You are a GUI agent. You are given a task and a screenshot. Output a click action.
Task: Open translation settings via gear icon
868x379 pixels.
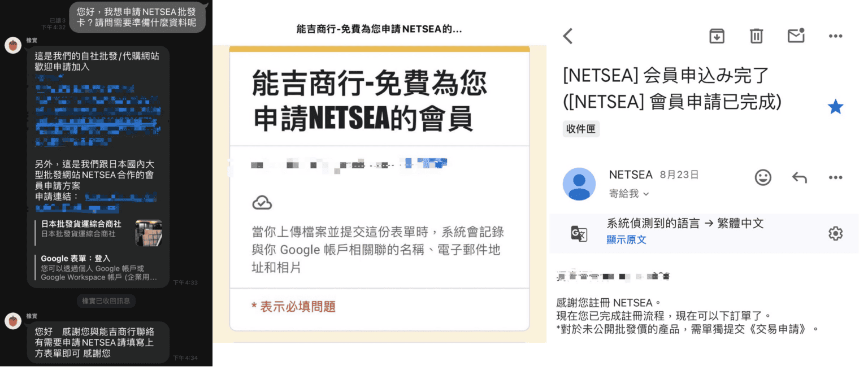click(x=835, y=233)
